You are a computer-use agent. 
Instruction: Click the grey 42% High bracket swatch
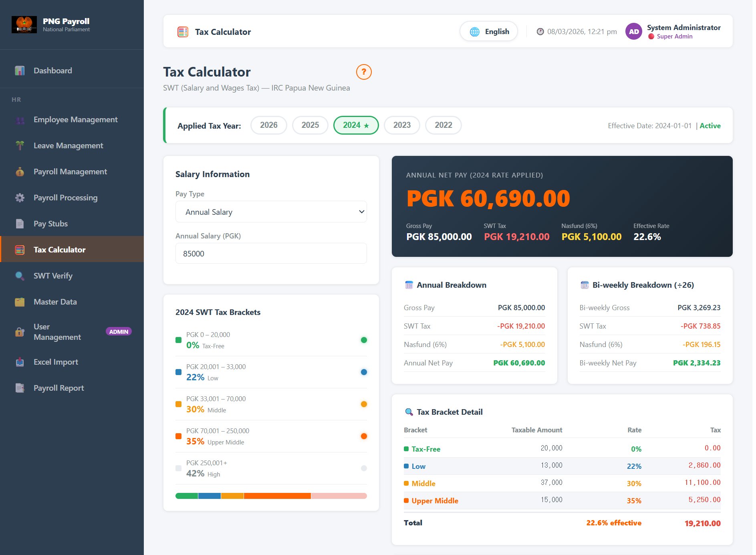pyautogui.click(x=179, y=468)
